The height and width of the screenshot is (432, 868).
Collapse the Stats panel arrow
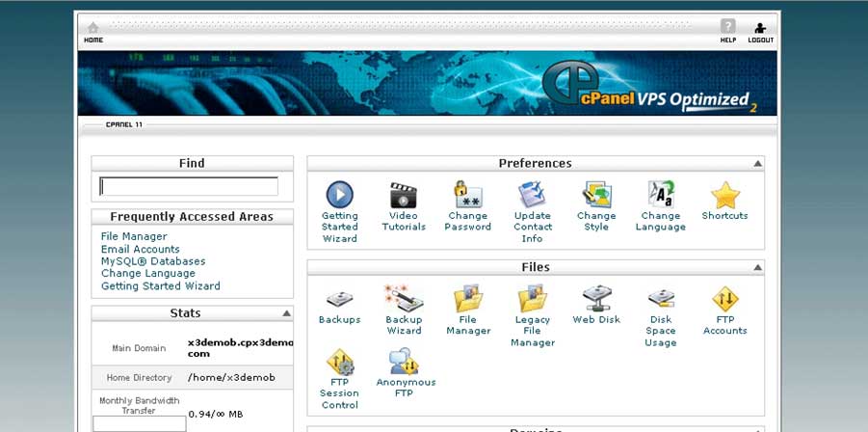pos(287,313)
